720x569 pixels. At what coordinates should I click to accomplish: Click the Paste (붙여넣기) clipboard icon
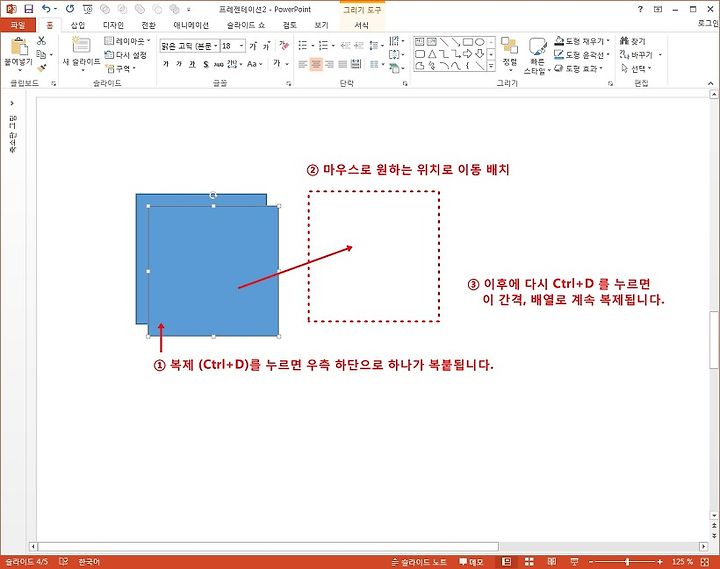[x=19, y=46]
